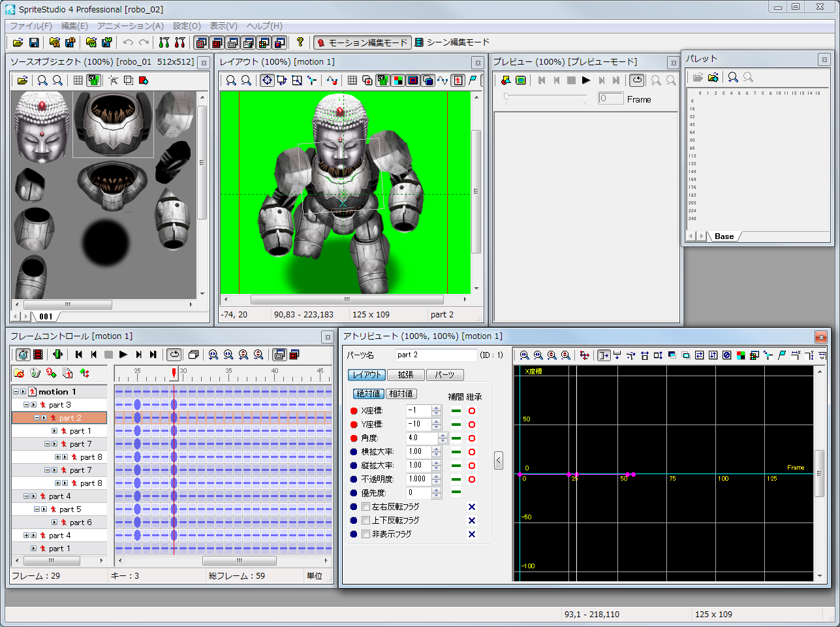Jump to first frame in Frame Control

(79, 355)
